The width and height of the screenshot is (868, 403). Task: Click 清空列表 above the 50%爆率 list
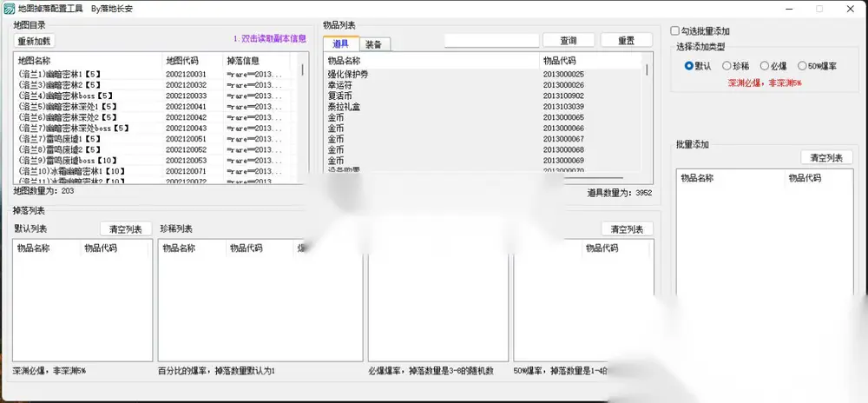[628, 229]
